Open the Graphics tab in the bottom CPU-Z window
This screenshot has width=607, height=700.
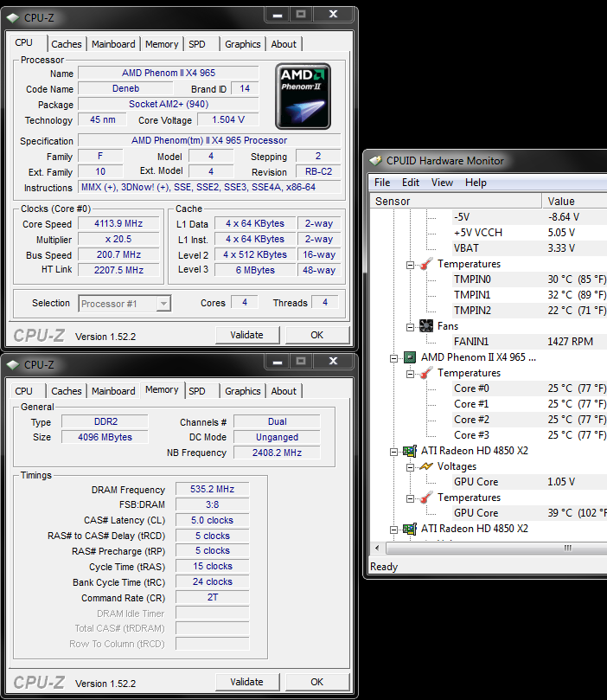click(243, 391)
